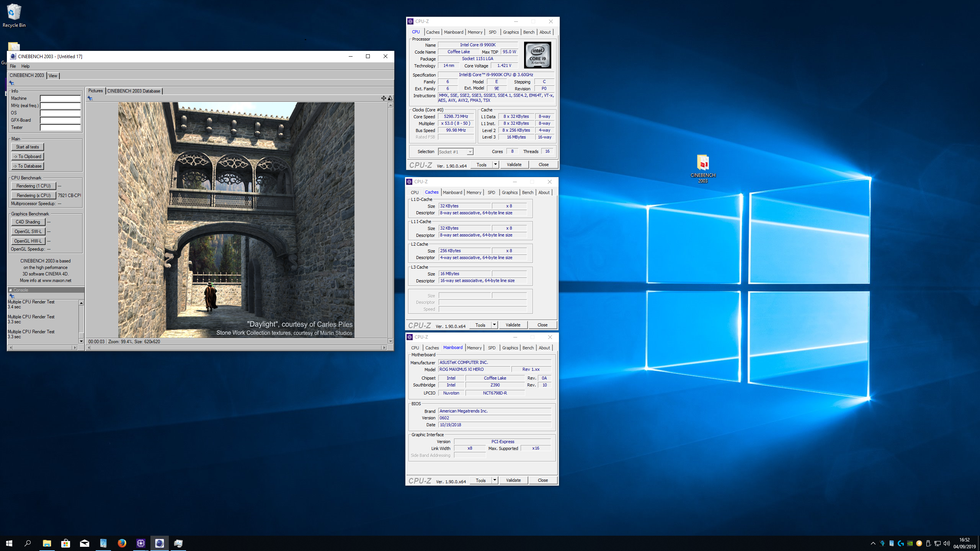The width and height of the screenshot is (980, 551).
Task: Click into the MHz (real freq.) field
Action: click(x=60, y=106)
